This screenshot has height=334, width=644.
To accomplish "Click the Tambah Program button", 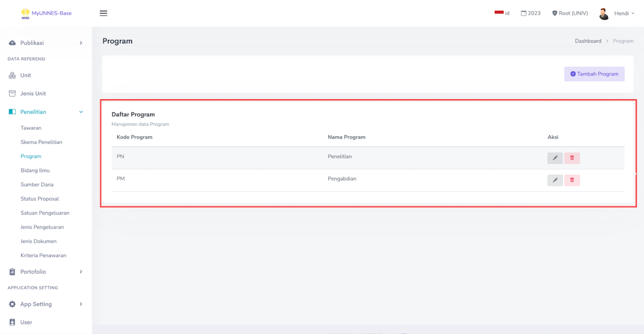I will 594,74.
